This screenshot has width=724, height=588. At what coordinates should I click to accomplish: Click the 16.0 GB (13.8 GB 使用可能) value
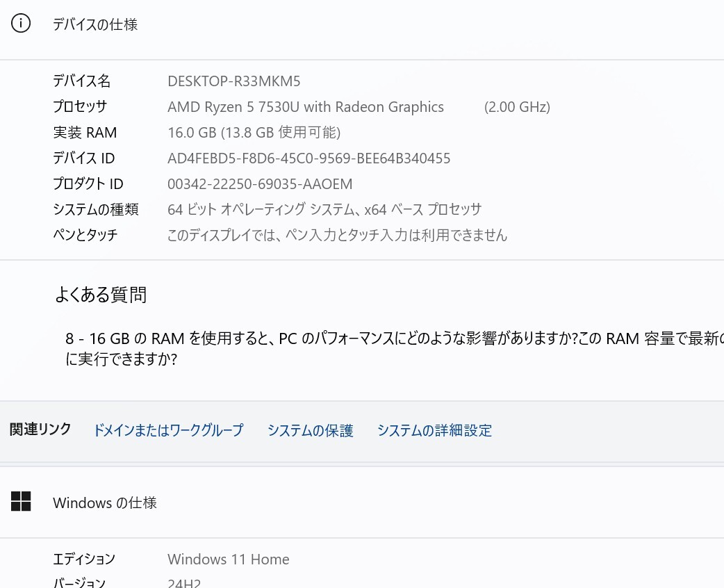tap(254, 133)
